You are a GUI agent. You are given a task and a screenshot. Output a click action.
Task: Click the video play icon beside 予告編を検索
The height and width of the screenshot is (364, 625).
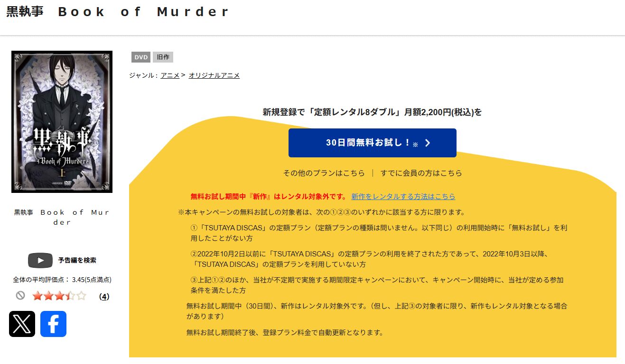40,260
